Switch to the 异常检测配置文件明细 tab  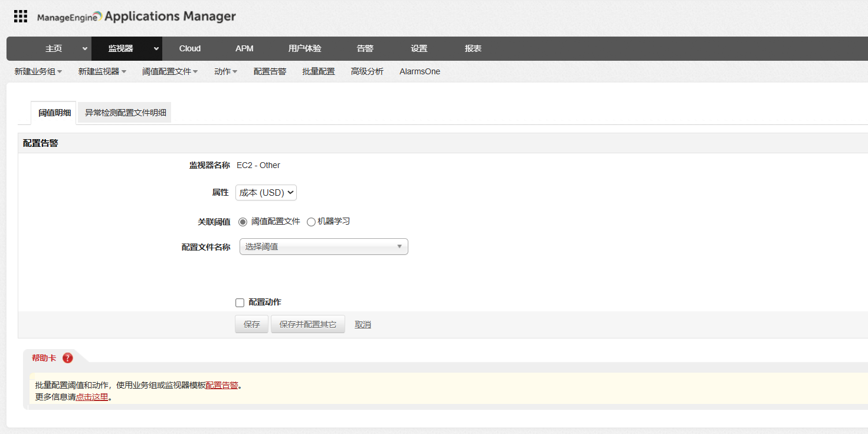coord(125,113)
